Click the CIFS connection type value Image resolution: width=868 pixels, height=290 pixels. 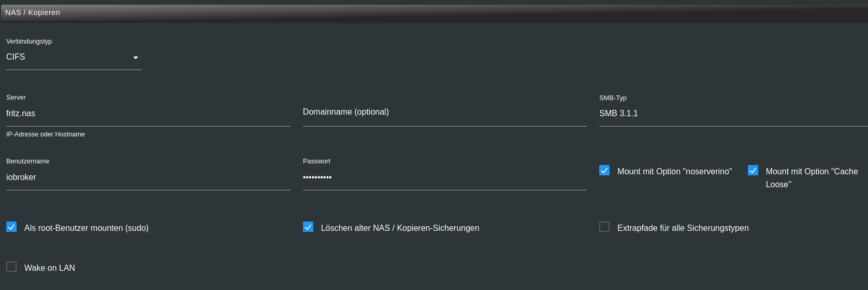click(x=16, y=57)
